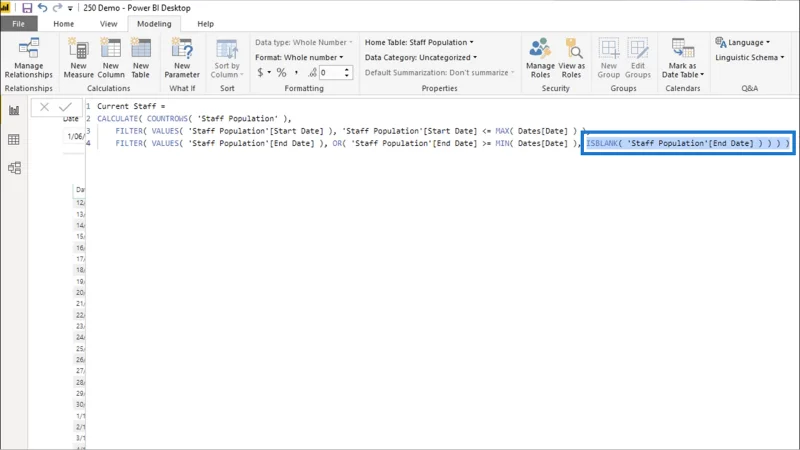Increase decimal places with up arrow
Screen dimensions: 800x450
click(347, 69)
